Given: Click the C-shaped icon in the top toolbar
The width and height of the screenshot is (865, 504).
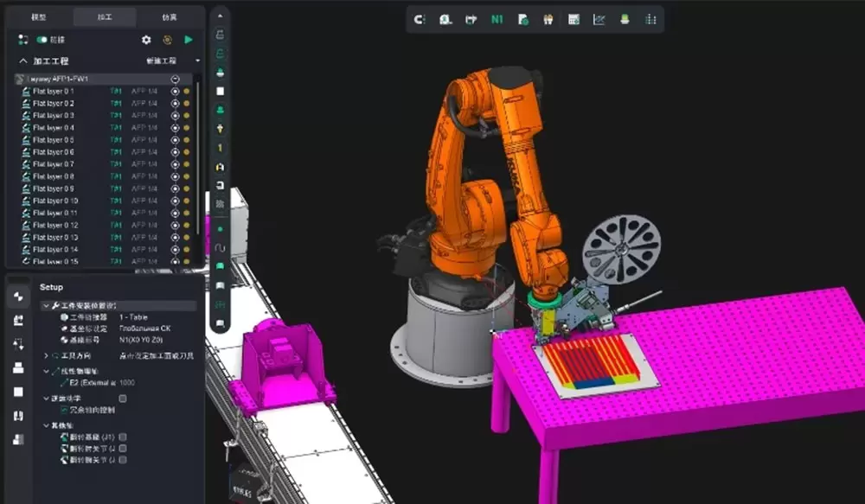Looking at the screenshot, I should pyautogui.click(x=420, y=19).
